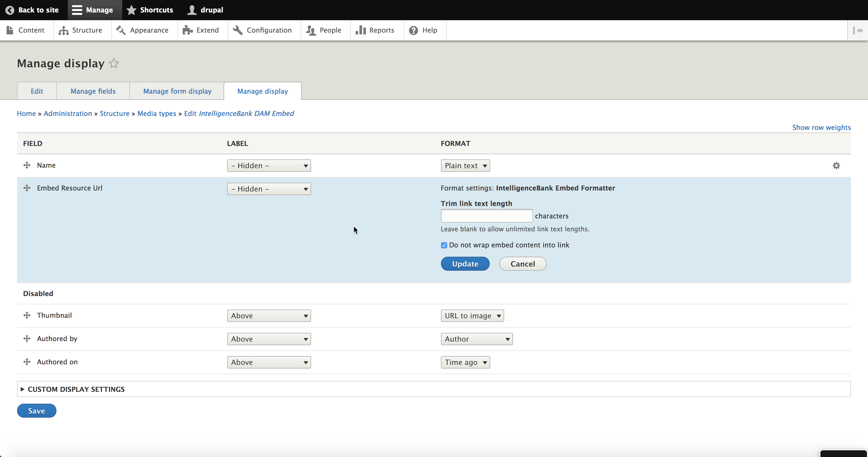Click the drag handle for Thumbnail field

27,315
